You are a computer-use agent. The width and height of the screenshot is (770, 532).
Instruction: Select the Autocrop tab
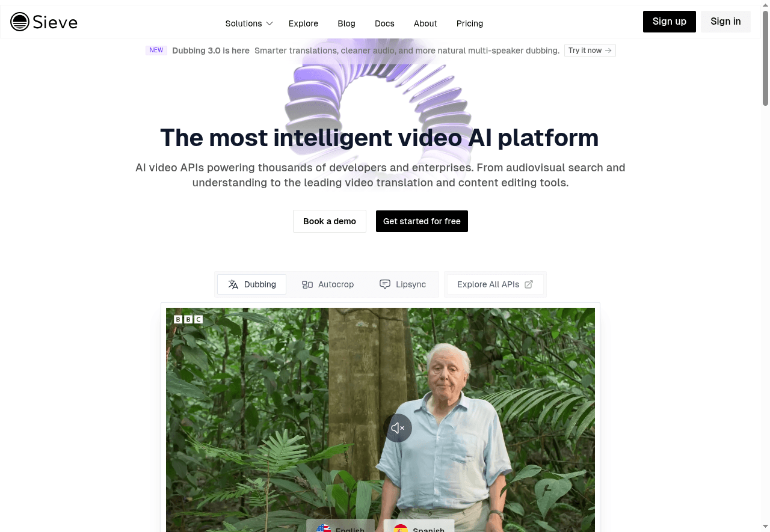(x=328, y=284)
